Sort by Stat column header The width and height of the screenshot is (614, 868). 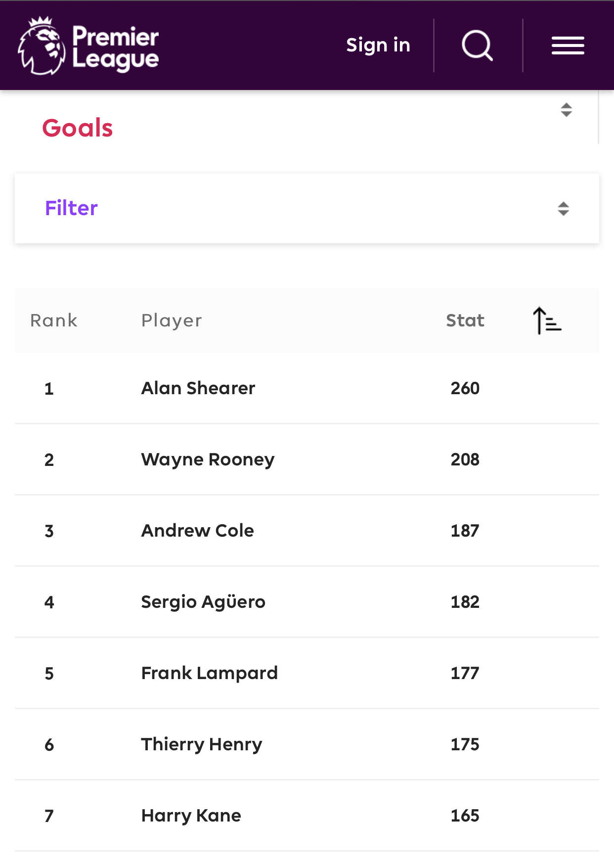click(x=465, y=320)
